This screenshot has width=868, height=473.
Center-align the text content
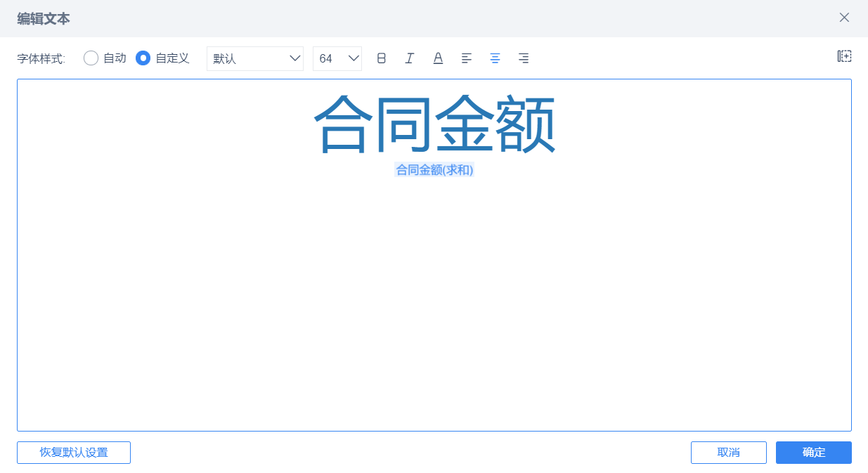495,58
